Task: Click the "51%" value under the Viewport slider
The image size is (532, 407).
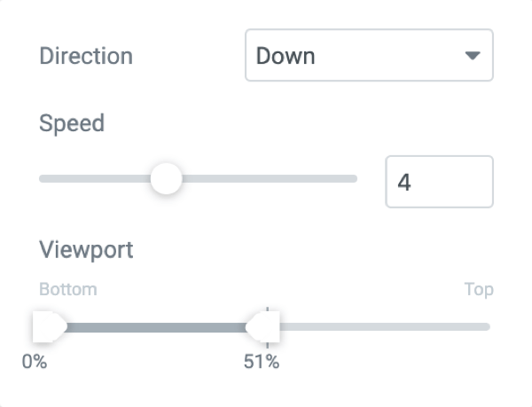Action: [x=262, y=362]
